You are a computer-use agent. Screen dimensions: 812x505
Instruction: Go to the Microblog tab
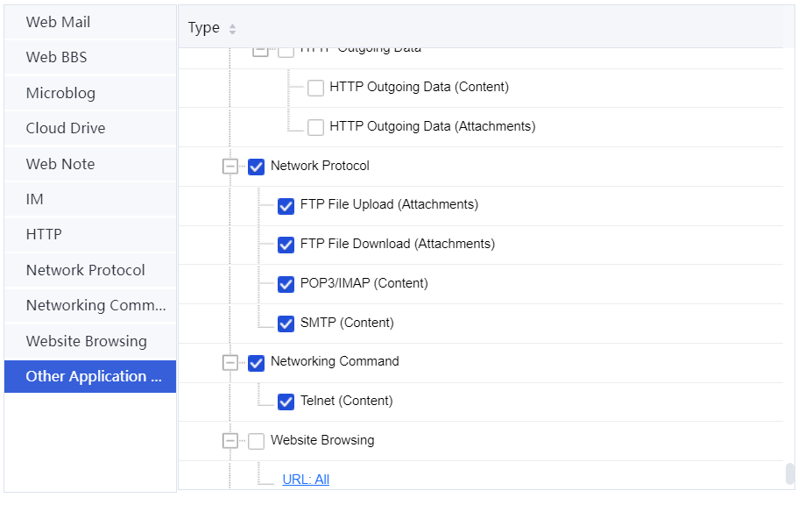(x=60, y=93)
